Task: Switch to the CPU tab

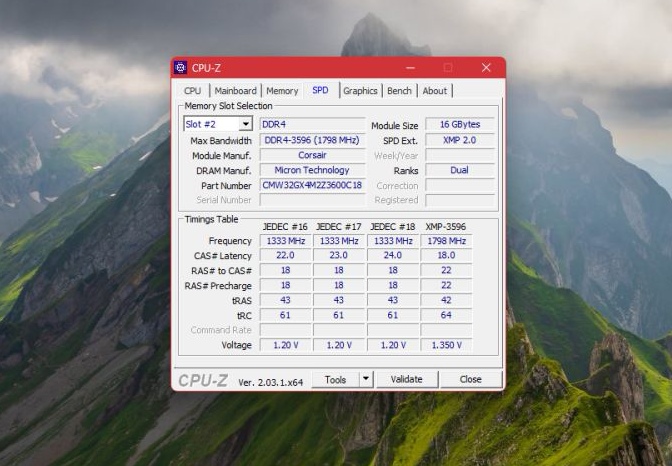Action: coord(192,91)
